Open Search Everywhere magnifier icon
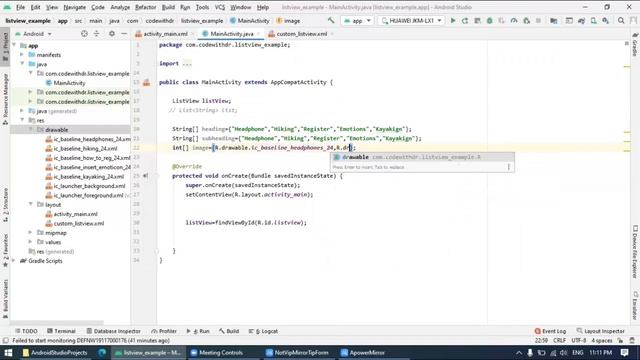This screenshot has height=360, width=640. [x=621, y=20]
